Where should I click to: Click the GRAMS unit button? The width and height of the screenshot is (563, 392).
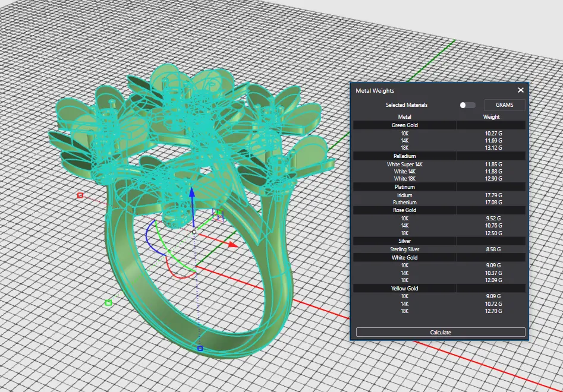point(504,105)
